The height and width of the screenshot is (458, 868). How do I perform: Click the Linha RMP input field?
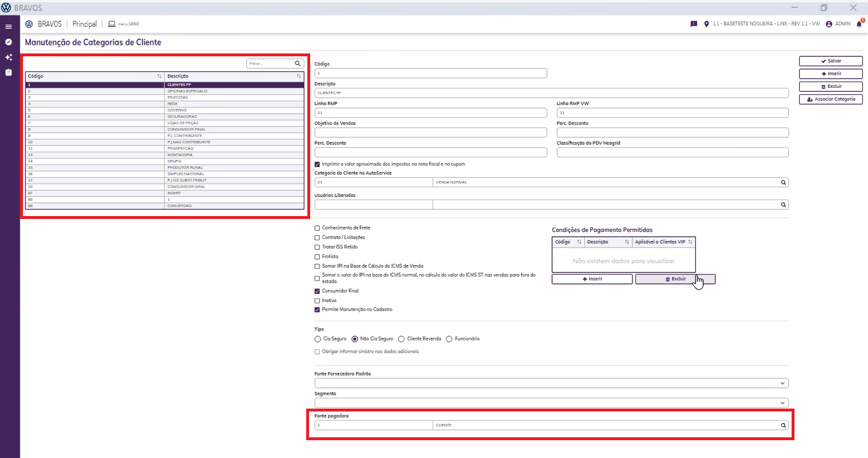pyautogui.click(x=431, y=113)
